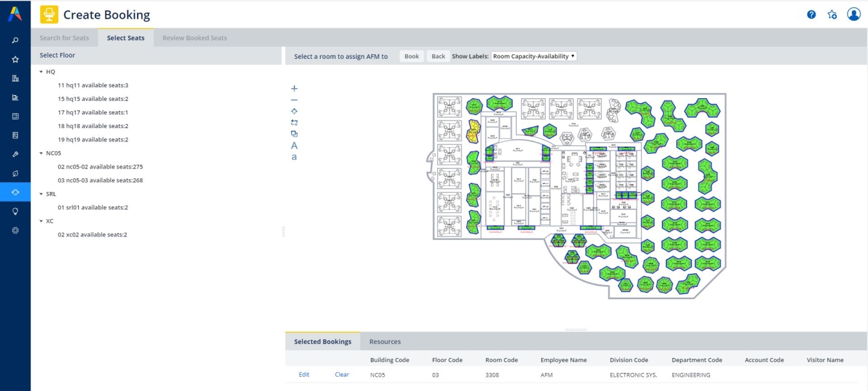Increase label size with large A icon
This screenshot has width=868, height=391.
point(294,145)
